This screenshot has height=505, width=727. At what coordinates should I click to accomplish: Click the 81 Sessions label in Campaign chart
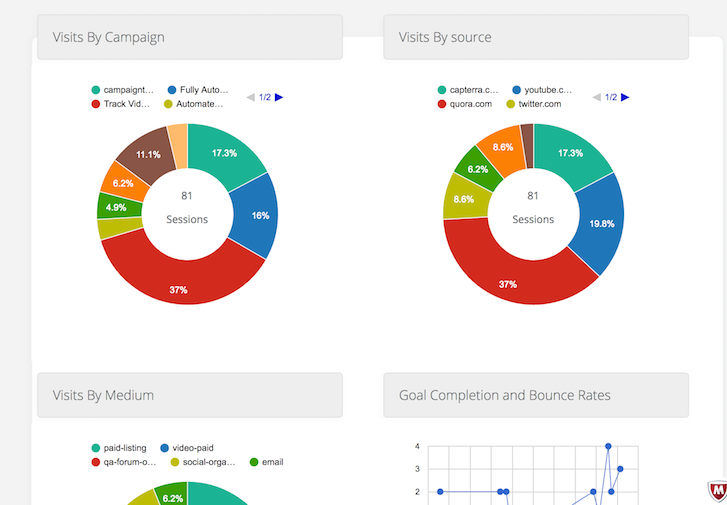click(x=187, y=207)
